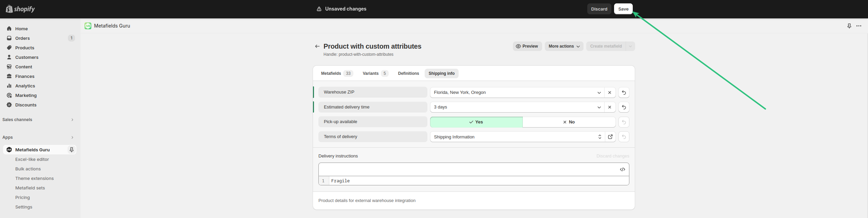Clear the Warehouse ZIP value
The height and width of the screenshot is (218, 868).
pos(610,93)
